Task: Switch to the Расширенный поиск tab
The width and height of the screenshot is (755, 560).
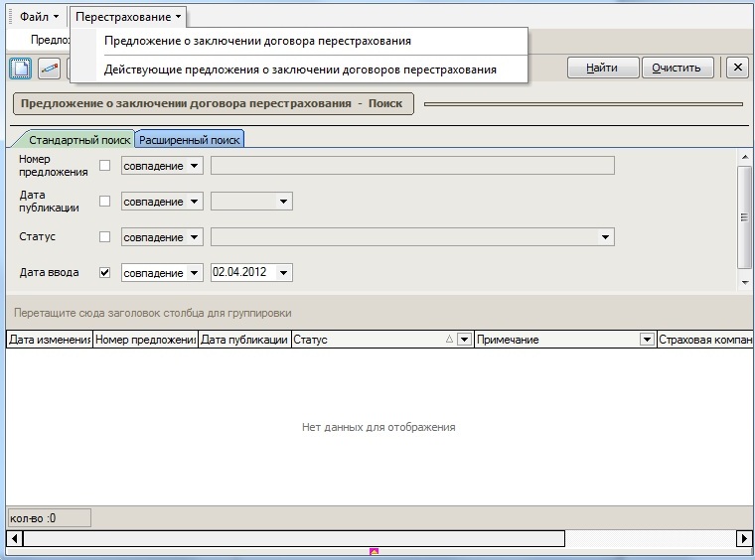Action: coord(190,140)
